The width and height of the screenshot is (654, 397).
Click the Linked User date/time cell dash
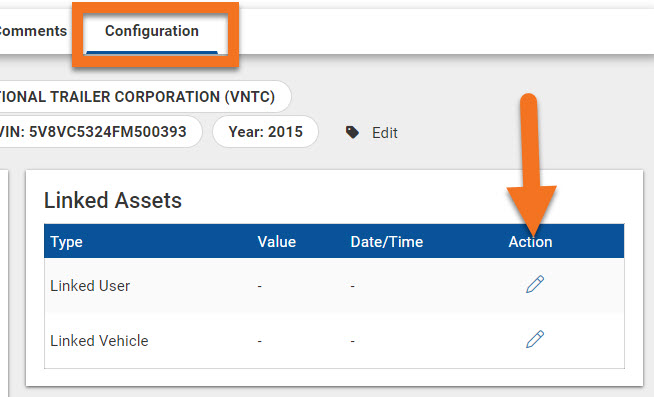[x=352, y=286]
